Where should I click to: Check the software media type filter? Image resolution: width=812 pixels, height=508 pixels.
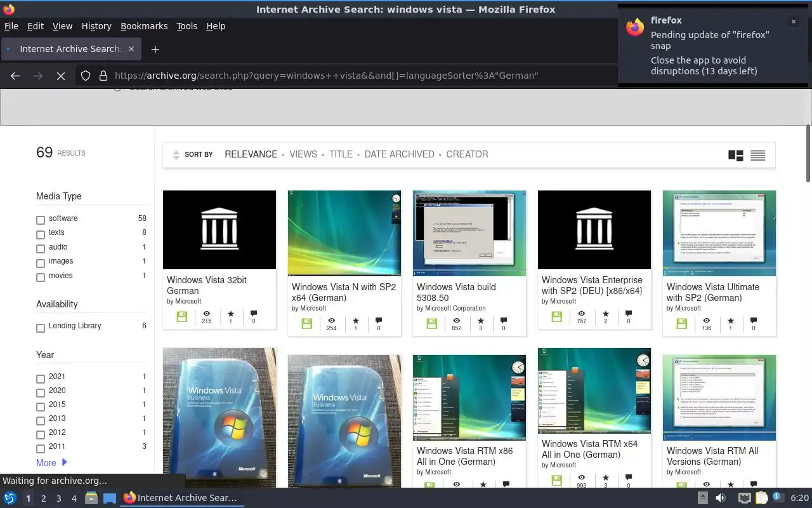(41, 220)
